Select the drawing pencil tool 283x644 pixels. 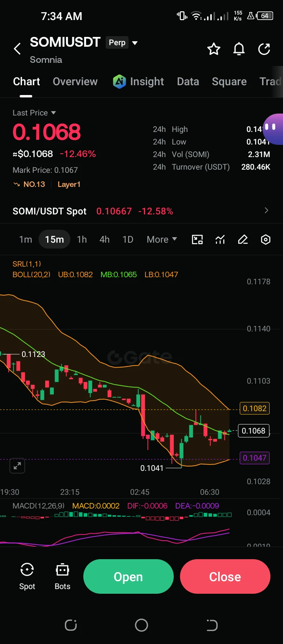point(243,240)
